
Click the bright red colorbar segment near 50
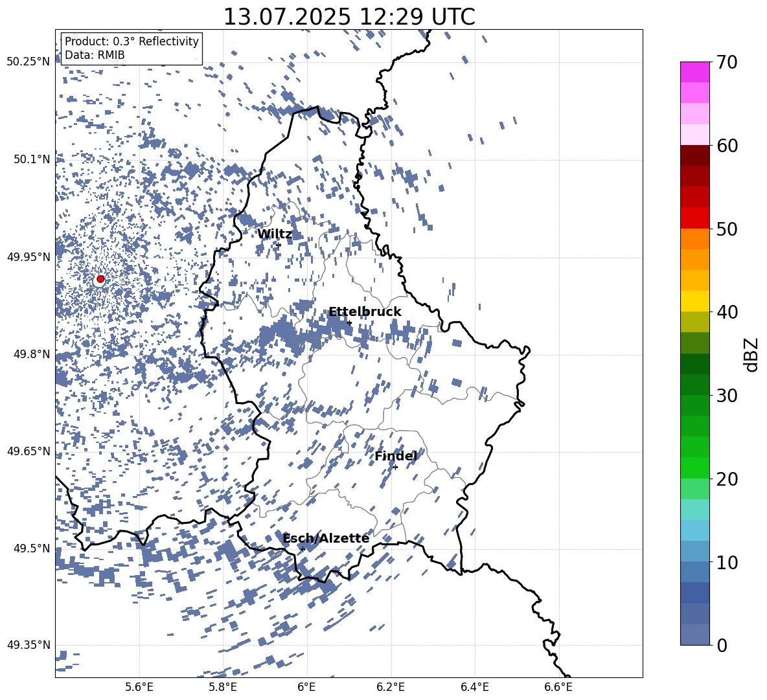tap(695, 218)
